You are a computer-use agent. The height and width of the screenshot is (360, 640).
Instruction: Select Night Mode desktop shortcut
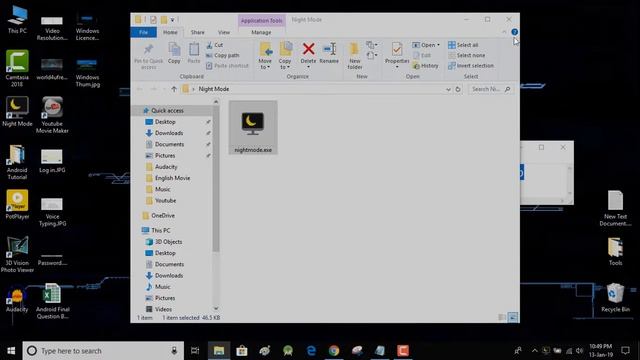click(17, 112)
